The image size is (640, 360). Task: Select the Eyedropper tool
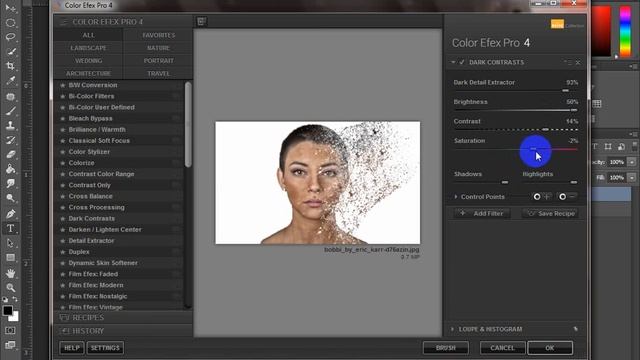click(x=10, y=80)
